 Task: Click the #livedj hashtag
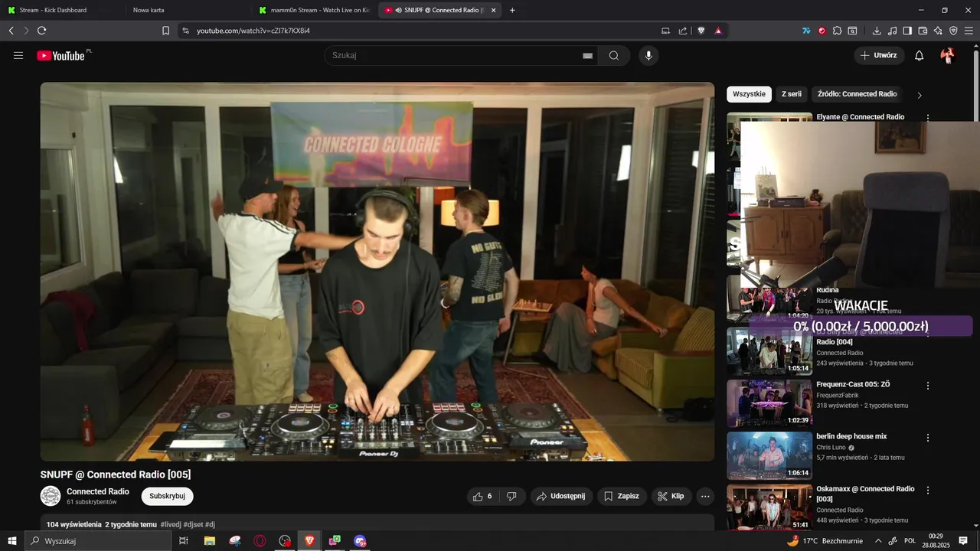pyautogui.click(x=171, y=524)
